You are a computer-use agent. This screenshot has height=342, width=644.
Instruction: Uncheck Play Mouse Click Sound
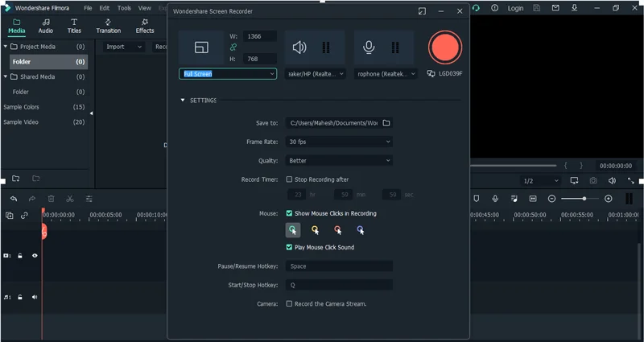coord(289,247)
